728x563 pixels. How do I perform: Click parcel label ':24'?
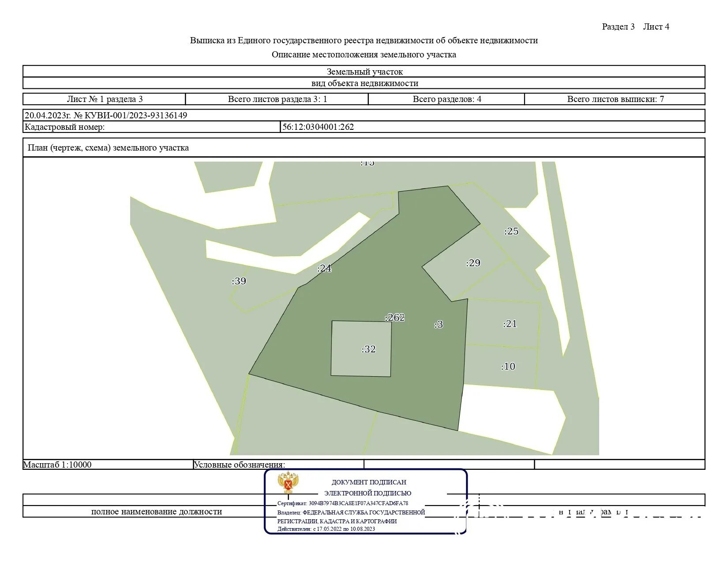[324, 268]
